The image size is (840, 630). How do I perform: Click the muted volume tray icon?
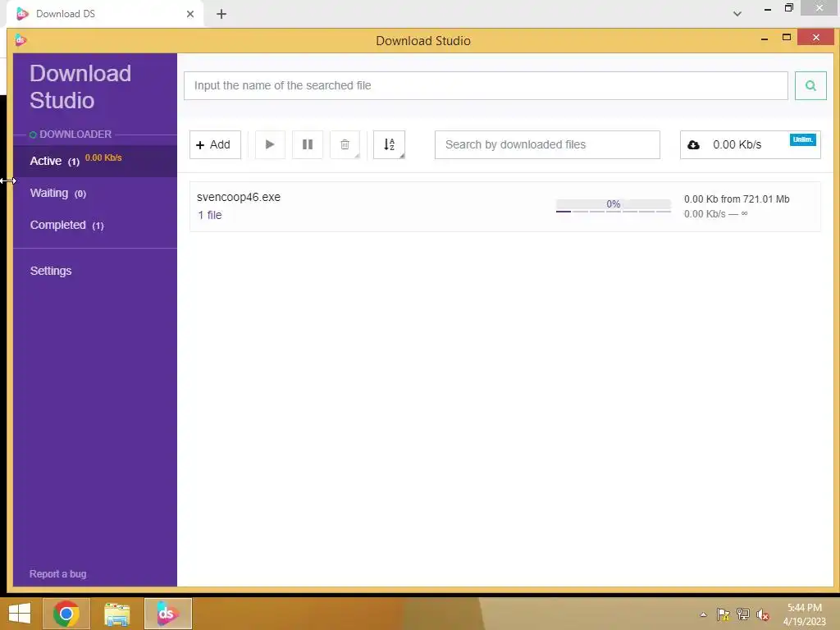[x=763, y=614]
